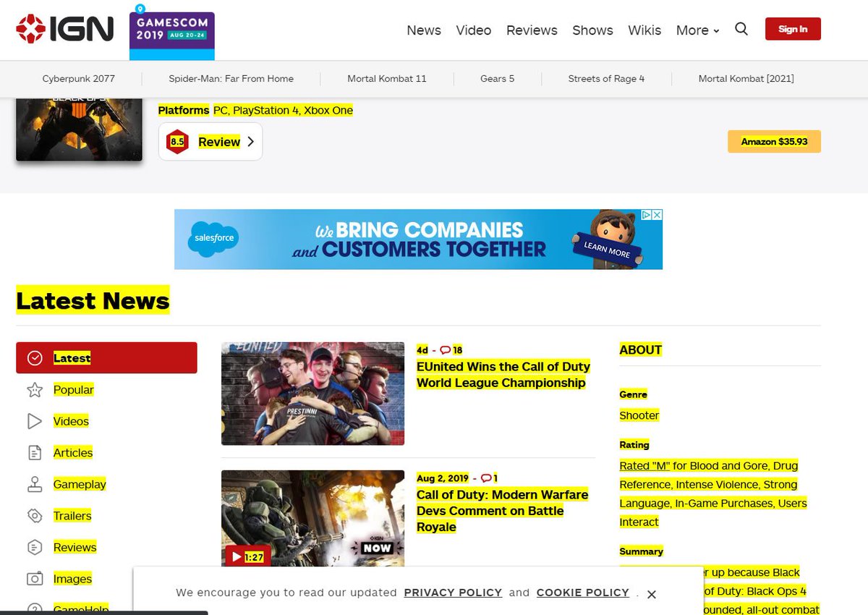868x615 pixels.
Task: Close the Salesforce ad with X
Action: tap(657, 215)
